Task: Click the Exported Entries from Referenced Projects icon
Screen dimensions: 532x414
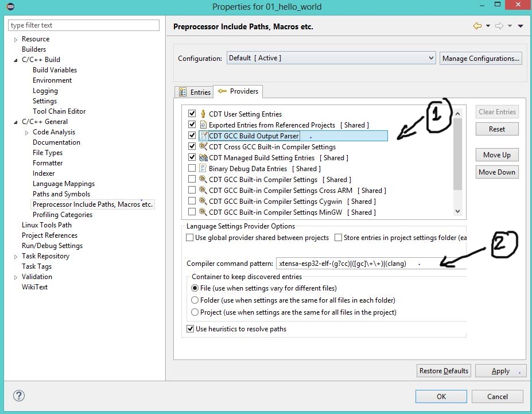Action: [203, 125]
